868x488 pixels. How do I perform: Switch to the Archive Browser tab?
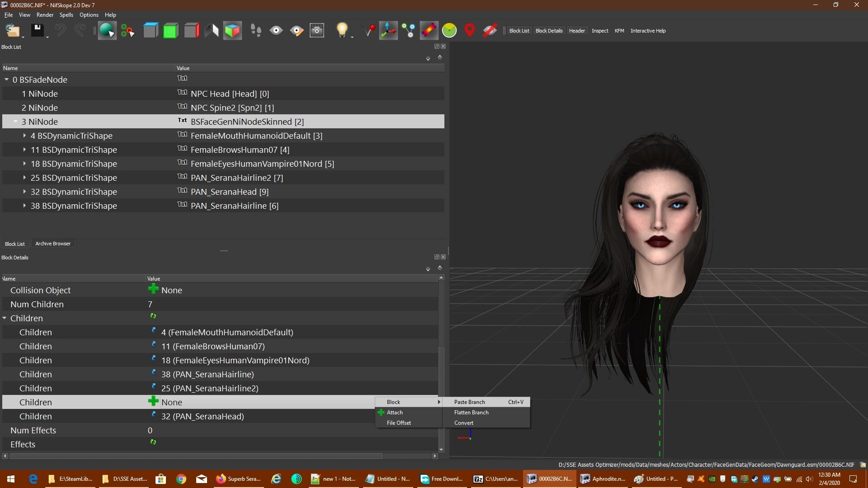coord(53,244)
